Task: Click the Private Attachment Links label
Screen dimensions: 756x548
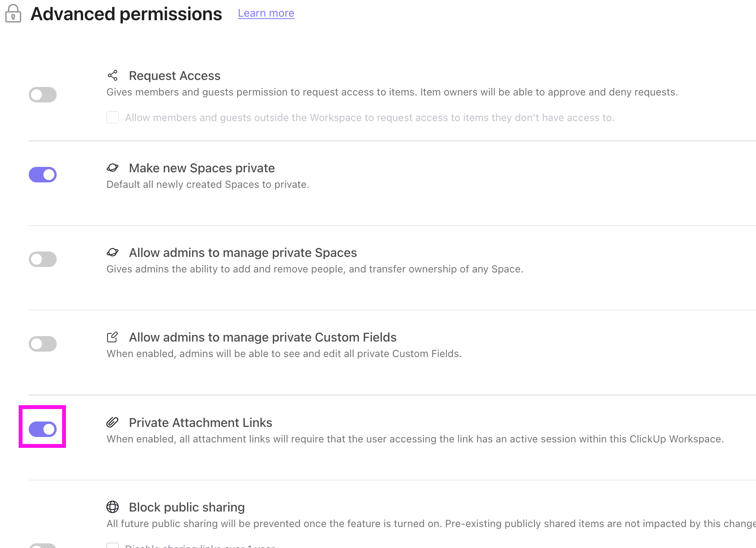Action: click(201, 423)
